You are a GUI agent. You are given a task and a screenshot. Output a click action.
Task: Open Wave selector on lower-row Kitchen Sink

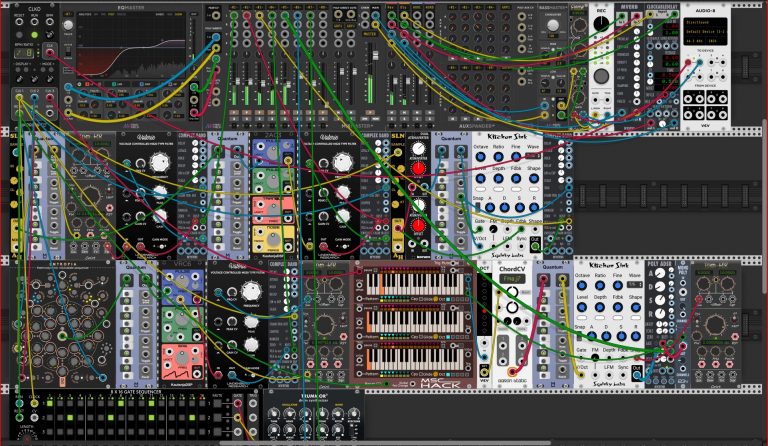pyautogui.click(x=635, y=284)
